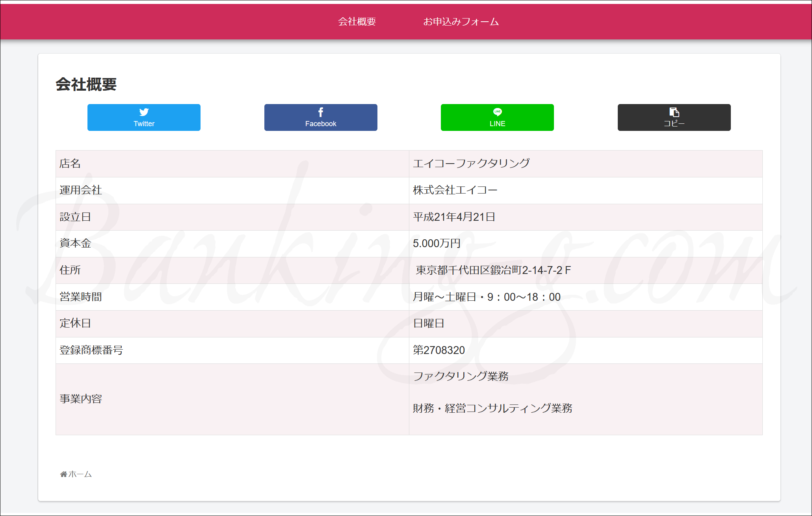
Task: Click the trademark number 第2708320
Action: [x=439, y=350]
